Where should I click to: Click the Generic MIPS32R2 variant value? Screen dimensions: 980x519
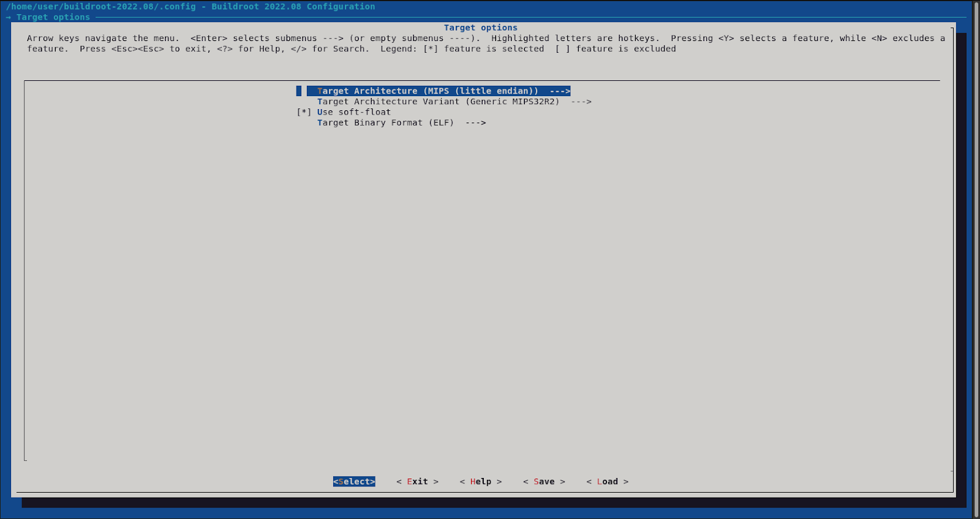[513, 102]
